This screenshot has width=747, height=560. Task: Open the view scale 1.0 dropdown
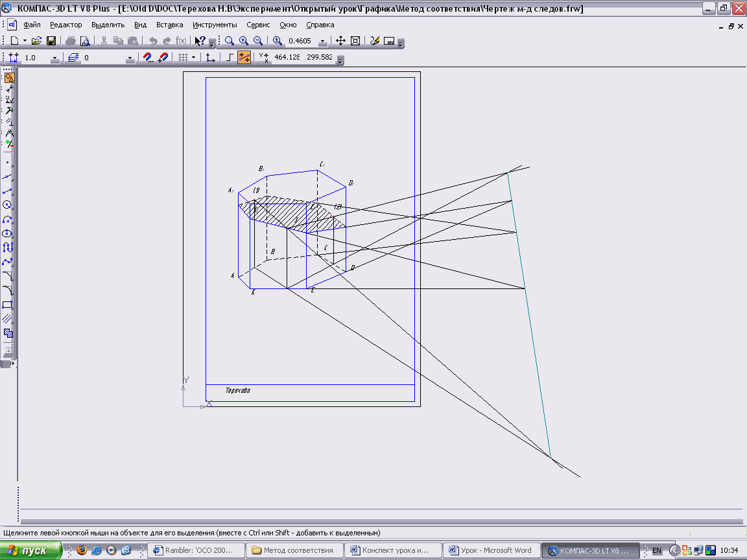coord(54,58)
